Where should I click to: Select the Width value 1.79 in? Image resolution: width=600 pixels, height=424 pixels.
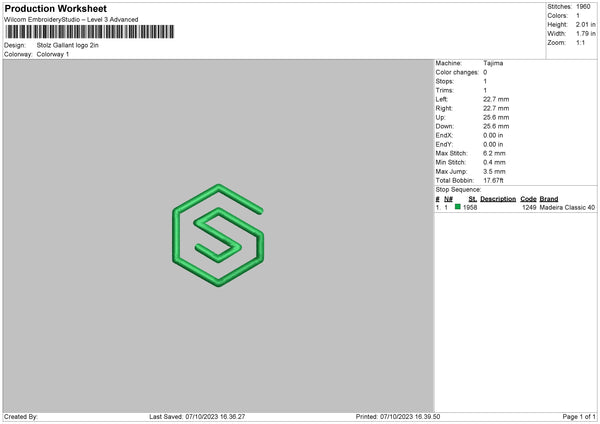click(x=585, y=34)
